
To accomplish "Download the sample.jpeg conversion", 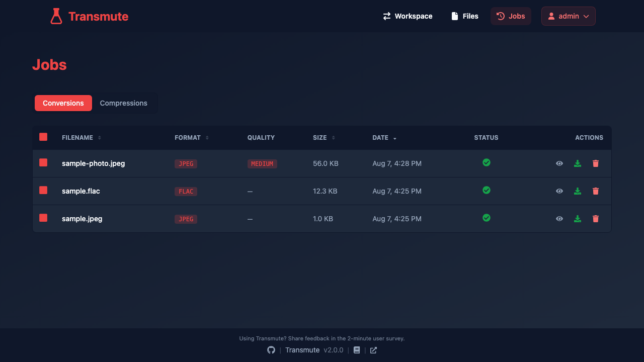I will (578, 219).
